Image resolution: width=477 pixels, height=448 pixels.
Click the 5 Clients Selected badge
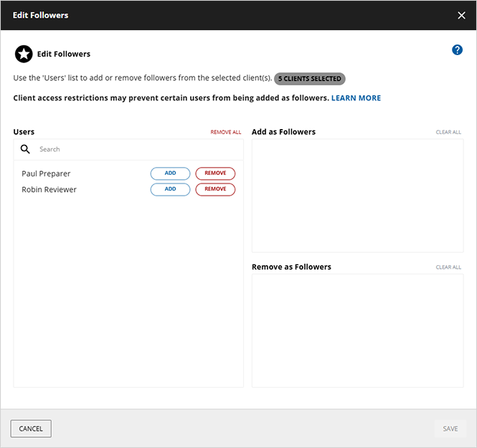coord(310,78)
